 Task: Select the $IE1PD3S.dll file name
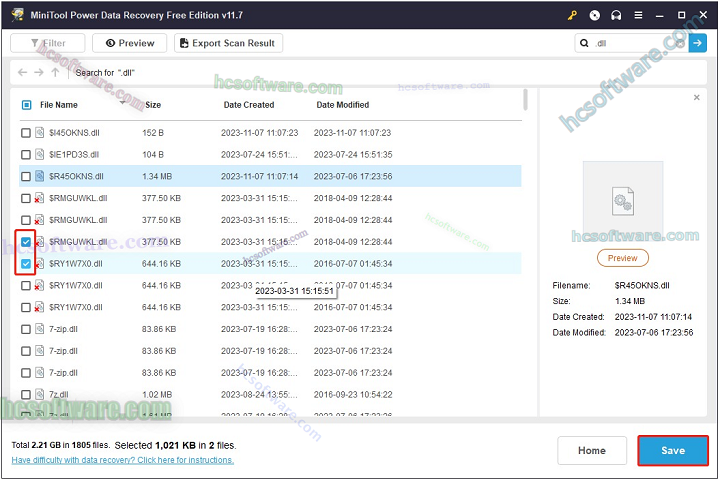74,155
